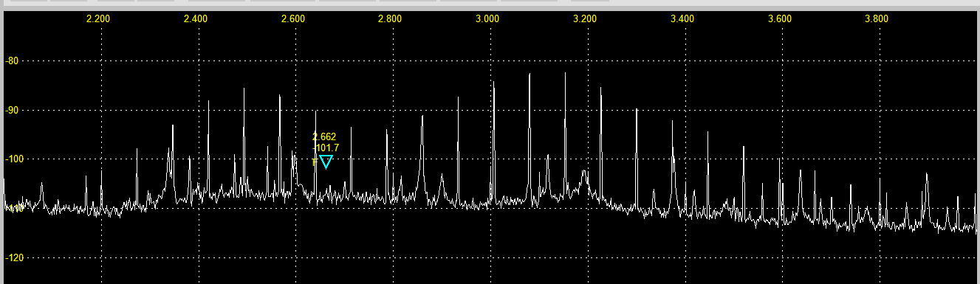Click the peak tip directly under 2.500

pos(244,88)
